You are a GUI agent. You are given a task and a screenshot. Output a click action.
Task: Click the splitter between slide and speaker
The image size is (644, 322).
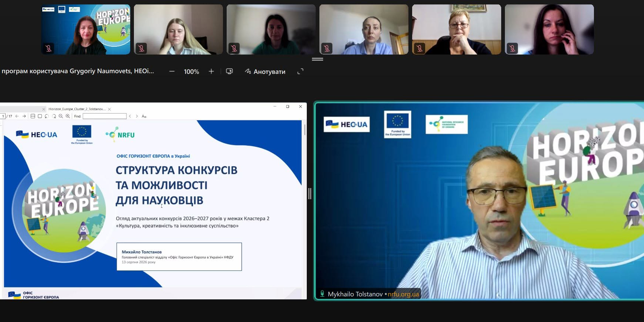coord(310,193)
